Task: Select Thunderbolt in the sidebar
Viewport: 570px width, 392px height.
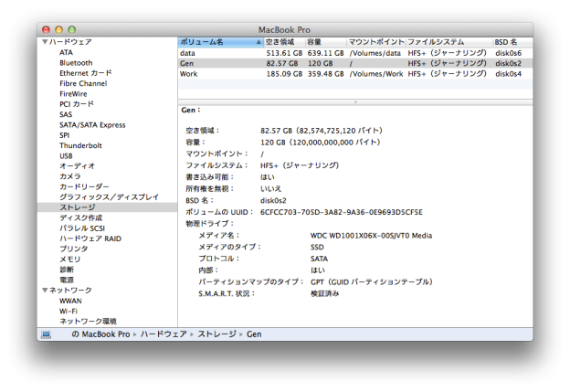Action: point(80,145)
